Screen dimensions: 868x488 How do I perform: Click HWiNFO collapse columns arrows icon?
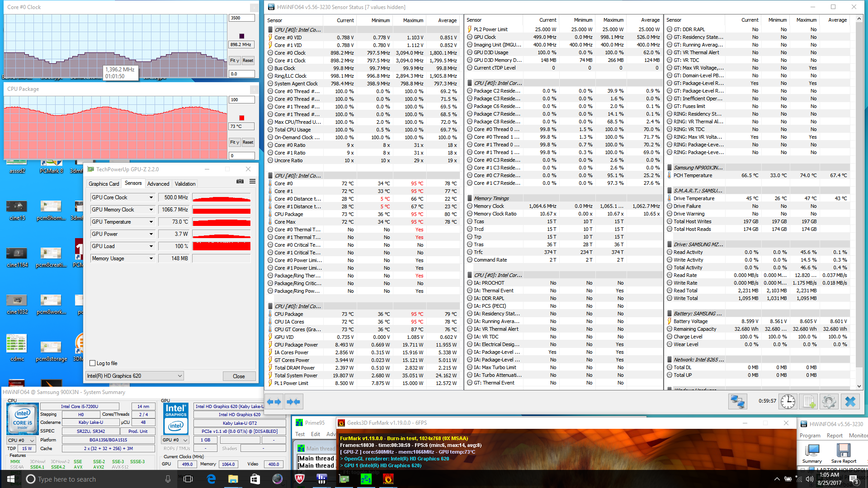tap(293, 401)
